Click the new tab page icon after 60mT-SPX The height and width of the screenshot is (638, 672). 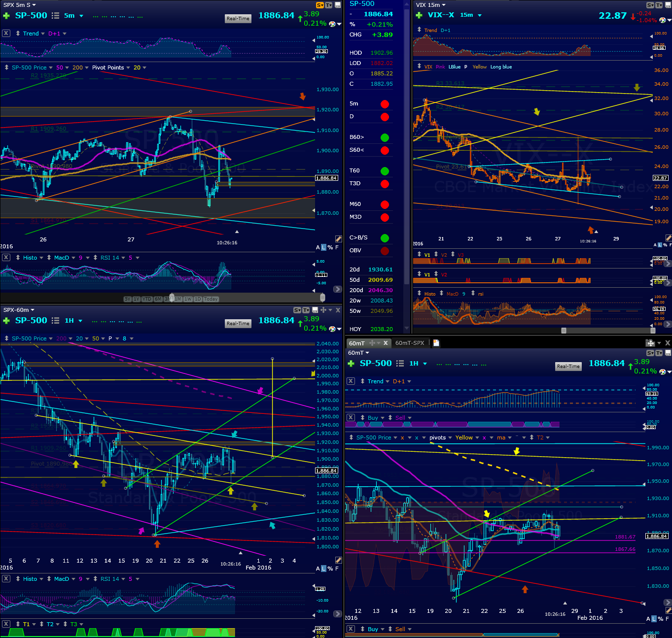[436, 343]
